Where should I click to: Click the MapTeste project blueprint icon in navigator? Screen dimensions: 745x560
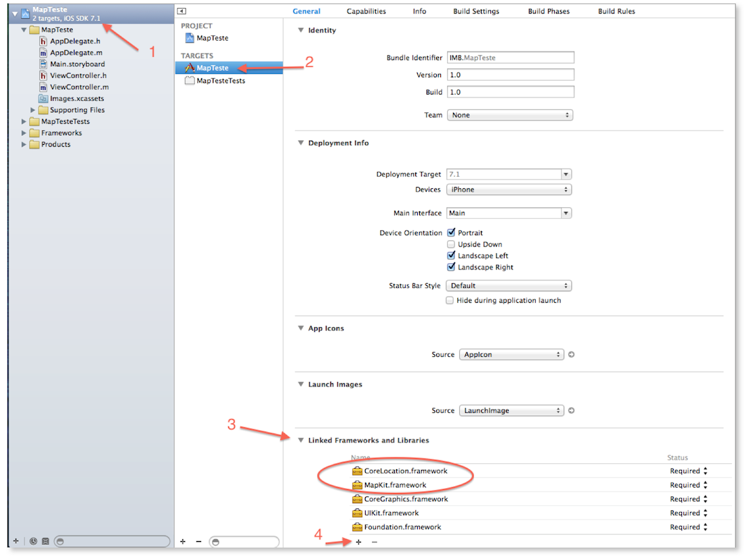[26, 14]
